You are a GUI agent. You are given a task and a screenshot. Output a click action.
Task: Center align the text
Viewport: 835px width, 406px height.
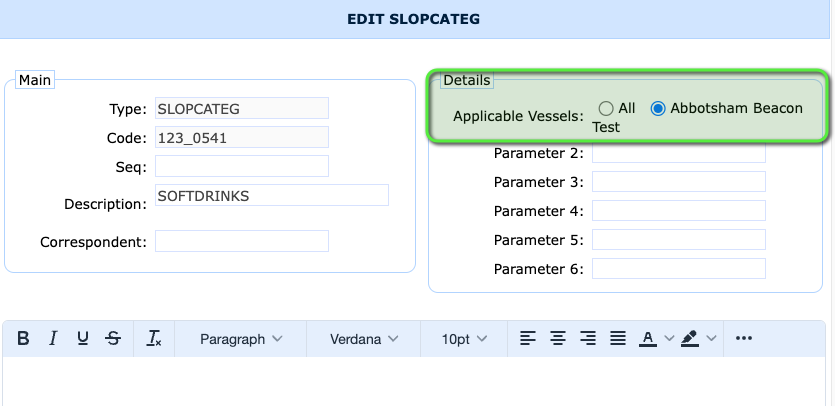558,339
